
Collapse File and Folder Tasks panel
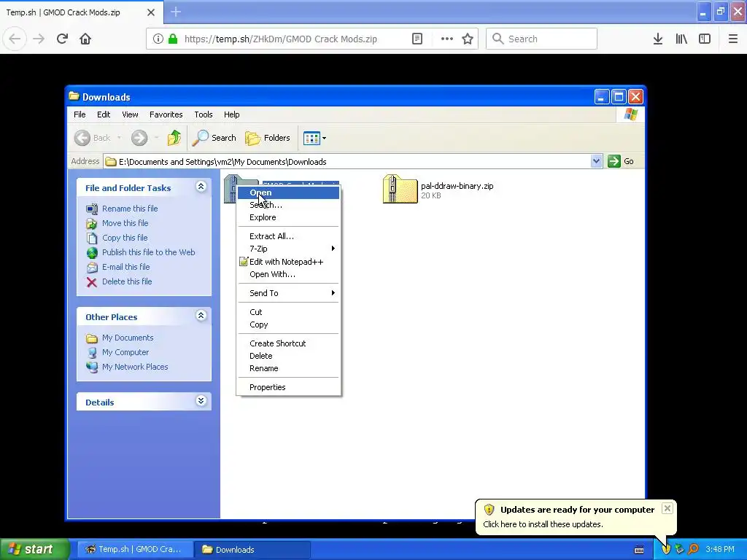(201, 186)
